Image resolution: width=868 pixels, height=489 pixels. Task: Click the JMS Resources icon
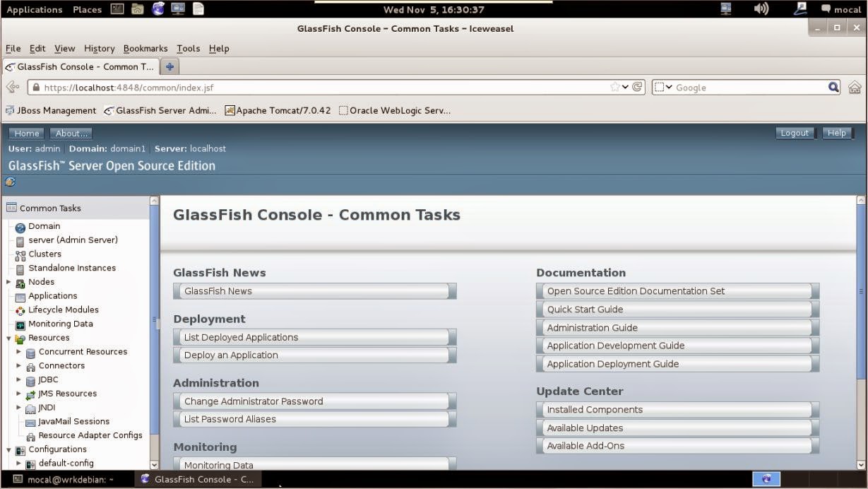[30, 394]
